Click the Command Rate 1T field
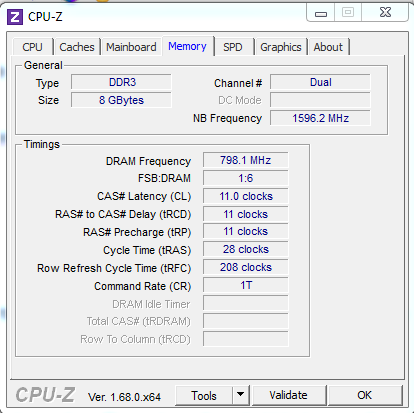Image resolution: width=414 pixels, height=416 pixels. (246, 285)
